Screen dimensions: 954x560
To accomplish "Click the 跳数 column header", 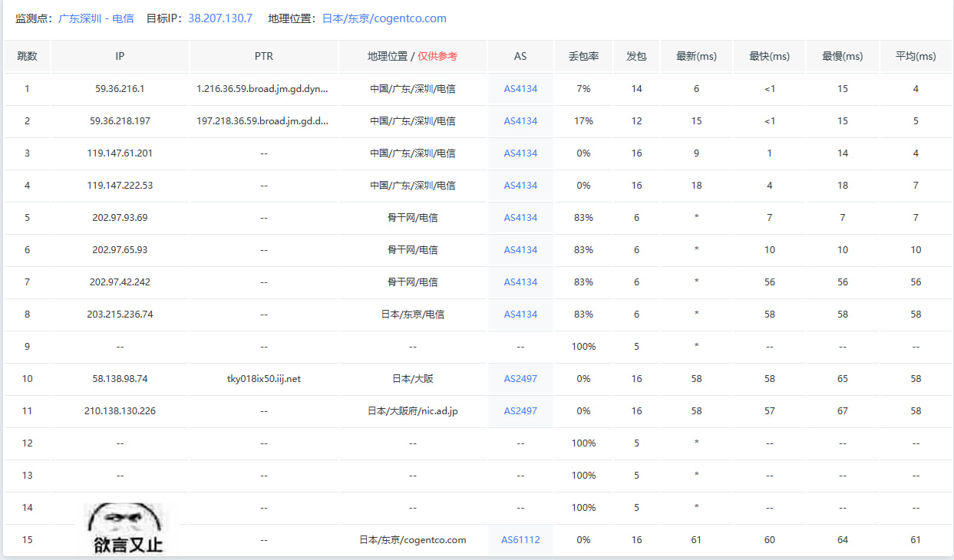I will (27, 57).
